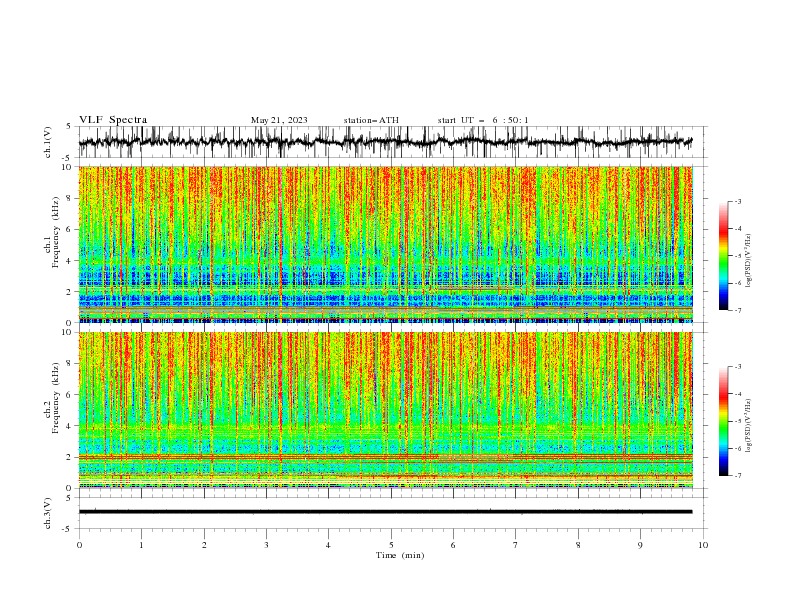
Task: Click the ch.1 waveform trace panel
Action: [393, 142]
